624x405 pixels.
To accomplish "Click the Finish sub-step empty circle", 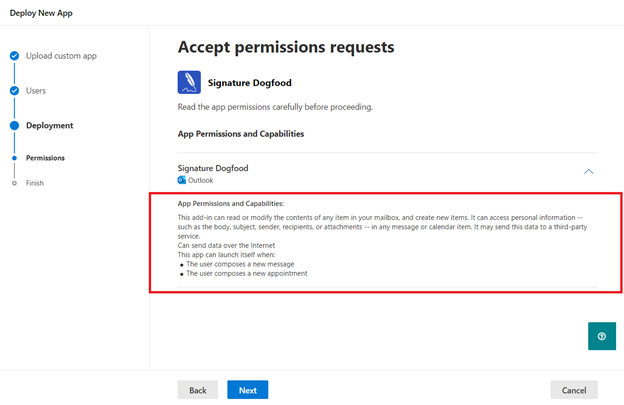I will [x=14, y=183].
